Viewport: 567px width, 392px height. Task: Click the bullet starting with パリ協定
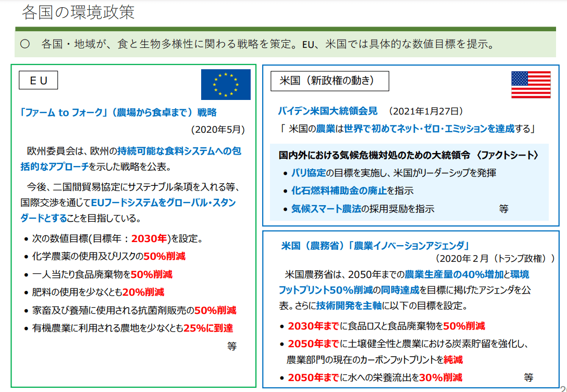[390, 173]
